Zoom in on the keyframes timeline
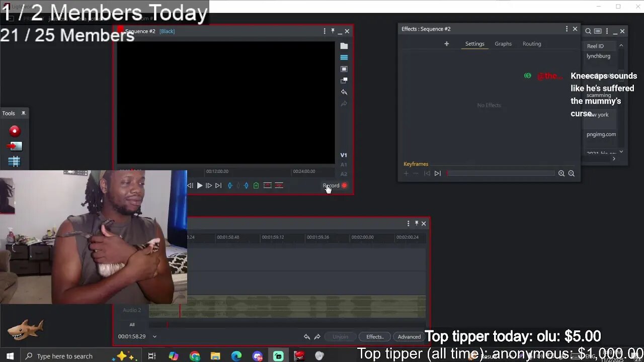This screenshot has width=644, height=362. tap(561, 173)
